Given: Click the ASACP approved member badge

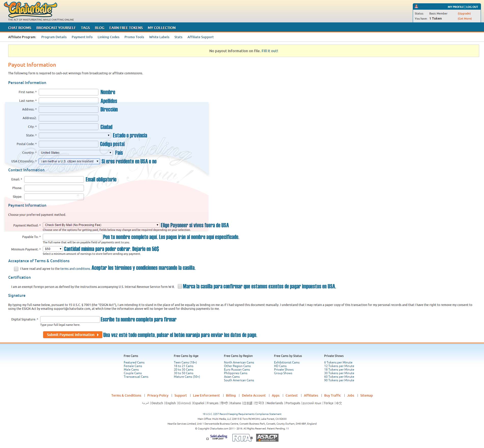Looking at the screenshot, I should 267,438.
